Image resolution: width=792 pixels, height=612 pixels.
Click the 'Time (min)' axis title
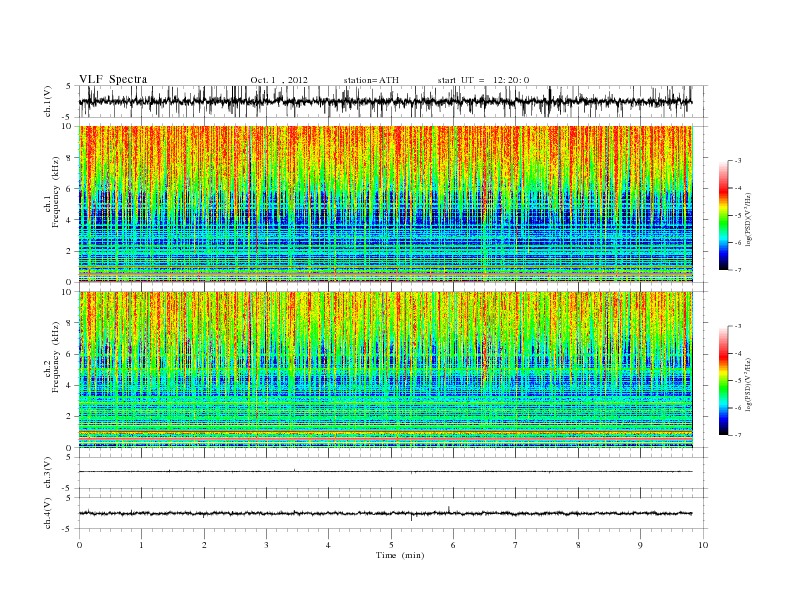coord(400,555)
